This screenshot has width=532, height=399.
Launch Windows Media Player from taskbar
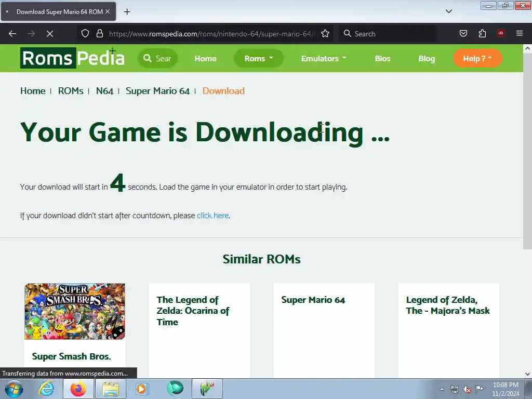pos(142,389)
